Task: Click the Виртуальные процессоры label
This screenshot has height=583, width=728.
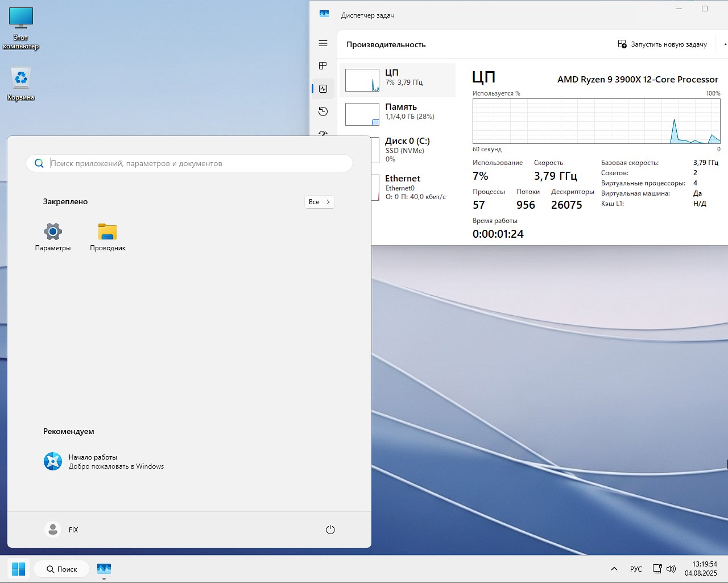Action: click(643, 183)
